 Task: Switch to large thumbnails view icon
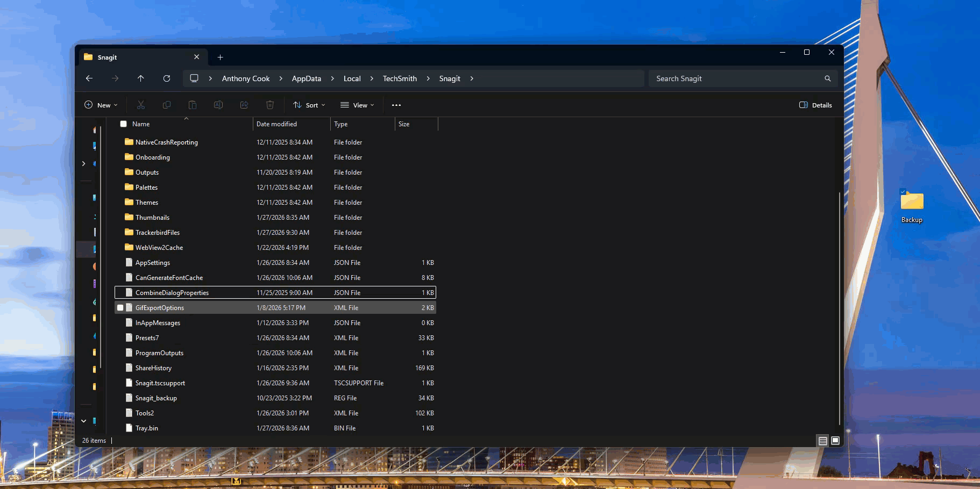(835, 441)
